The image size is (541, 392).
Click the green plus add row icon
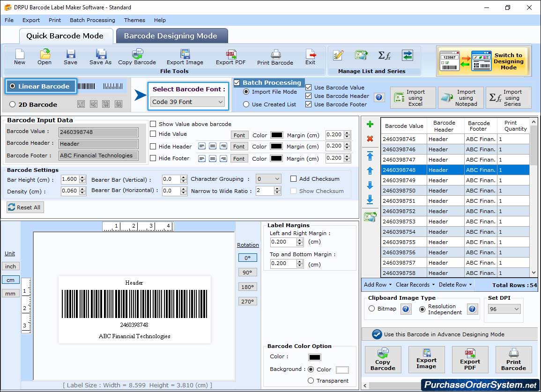(x=370, y=124)
